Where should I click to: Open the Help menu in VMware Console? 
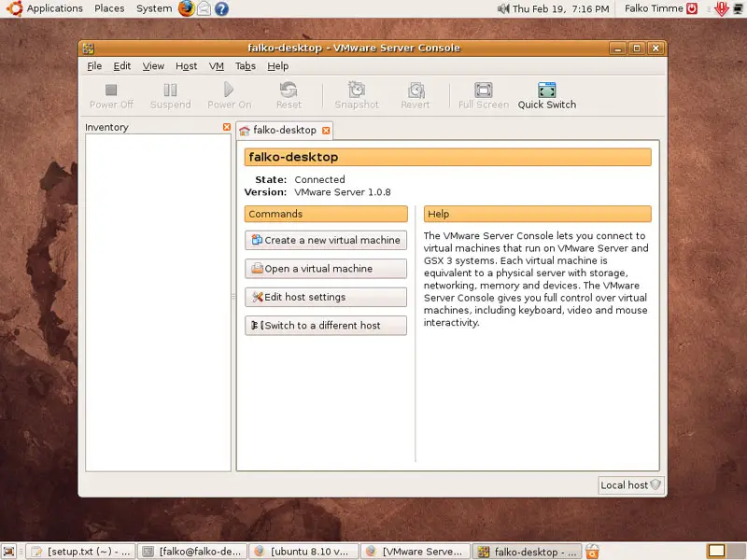pyautogui.click(x=277, y=66)
